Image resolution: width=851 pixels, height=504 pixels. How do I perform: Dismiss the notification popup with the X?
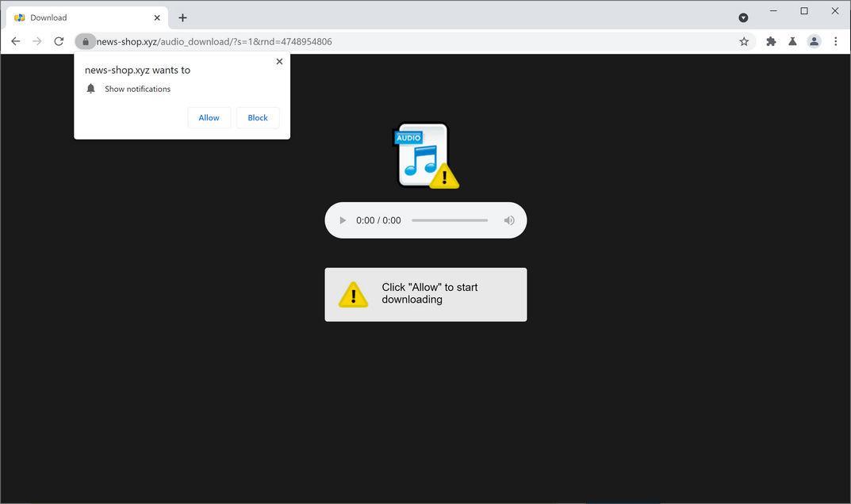pyautogui.click(x=279, y=61)
